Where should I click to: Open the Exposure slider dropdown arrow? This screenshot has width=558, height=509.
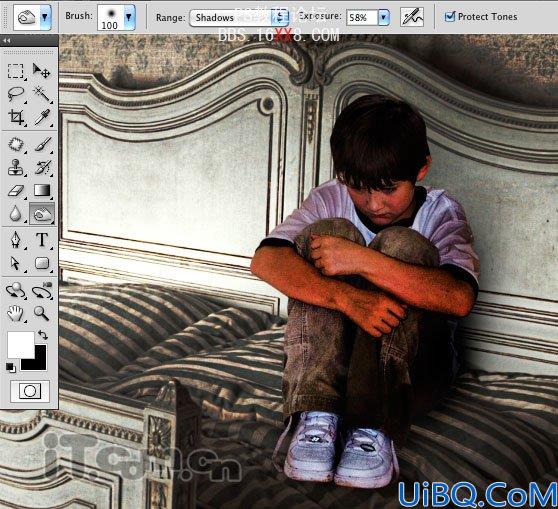pos(384,17)
